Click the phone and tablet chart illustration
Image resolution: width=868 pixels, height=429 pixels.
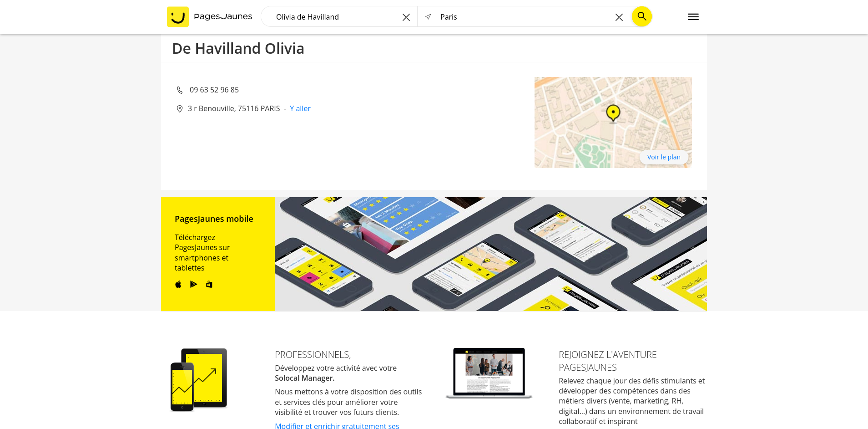(199, 380)
